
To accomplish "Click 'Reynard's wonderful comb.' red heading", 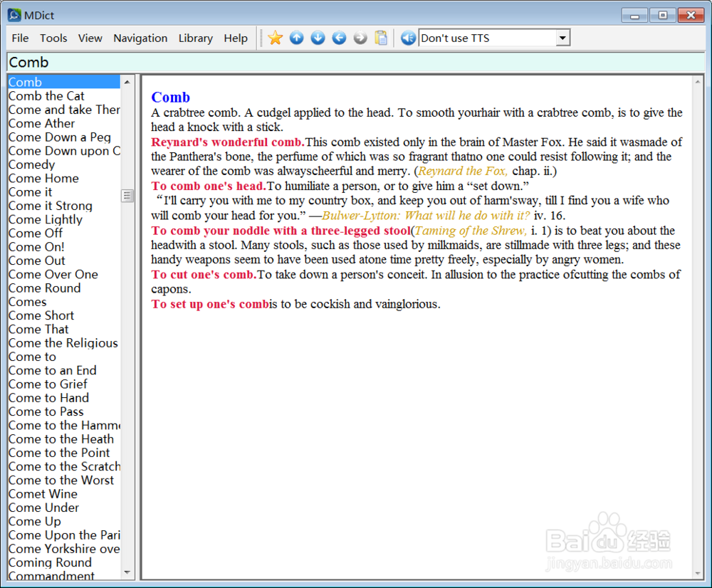I will (228, 142).
